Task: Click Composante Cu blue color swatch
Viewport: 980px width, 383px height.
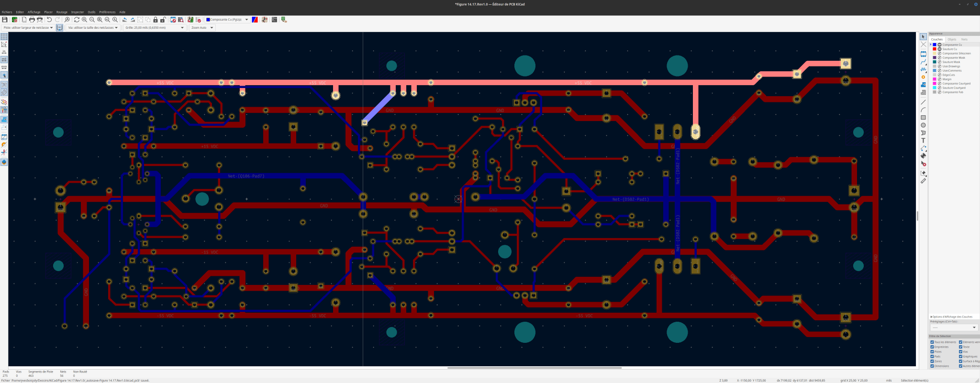Action: point(935,44)
